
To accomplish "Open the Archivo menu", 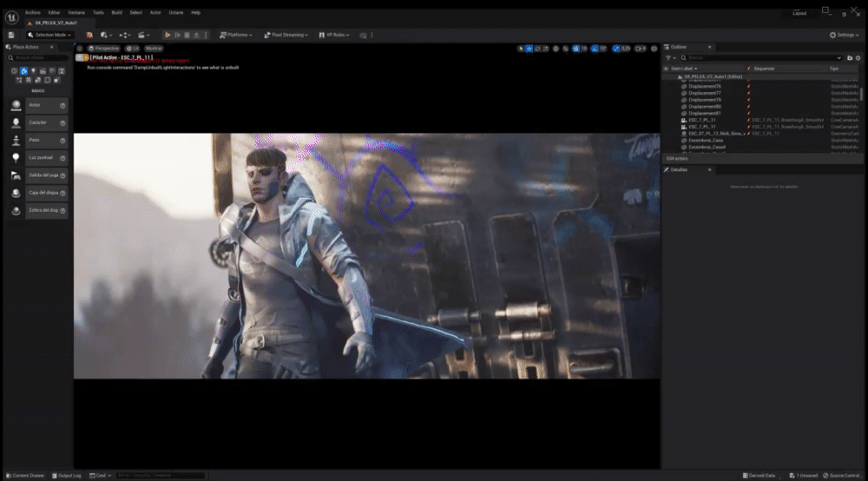I will click(33, 12).
